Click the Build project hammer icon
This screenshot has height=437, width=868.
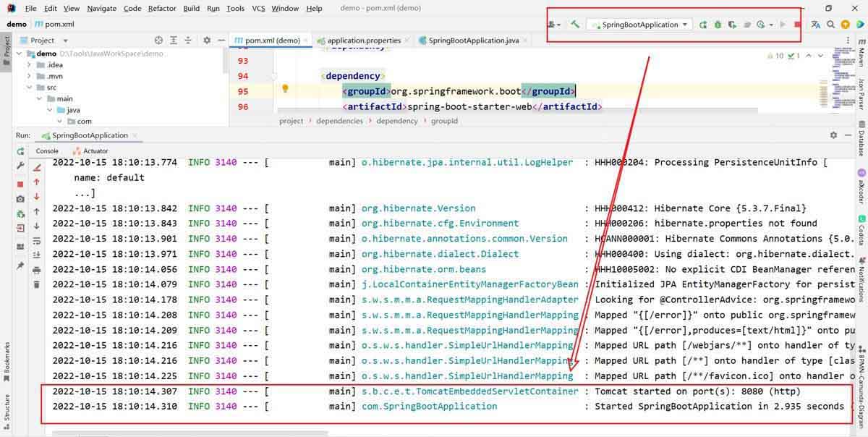pos(575,25)
